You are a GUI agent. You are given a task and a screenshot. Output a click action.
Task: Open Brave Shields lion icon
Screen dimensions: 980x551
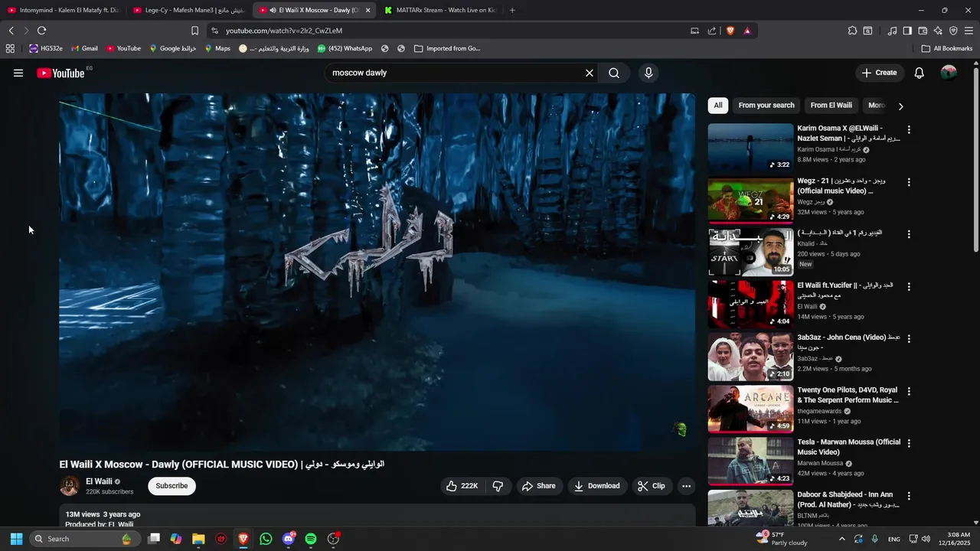tap(730, 31)
